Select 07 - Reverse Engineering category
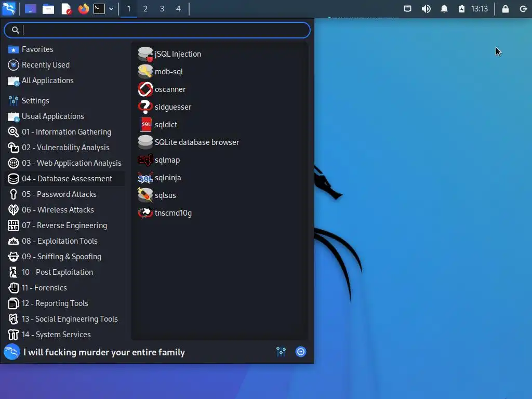 pos(65,225)
